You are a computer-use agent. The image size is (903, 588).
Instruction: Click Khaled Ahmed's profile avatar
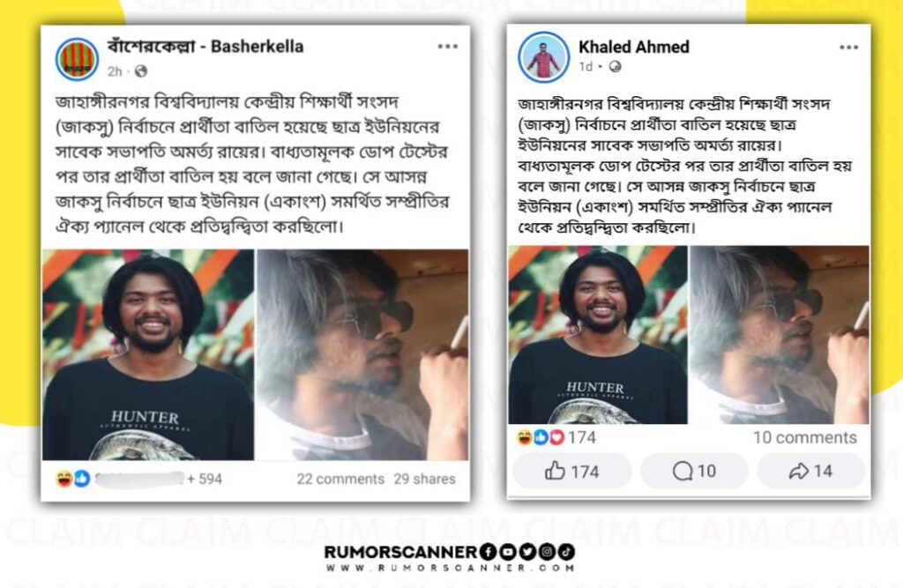[x=543, y=57]
